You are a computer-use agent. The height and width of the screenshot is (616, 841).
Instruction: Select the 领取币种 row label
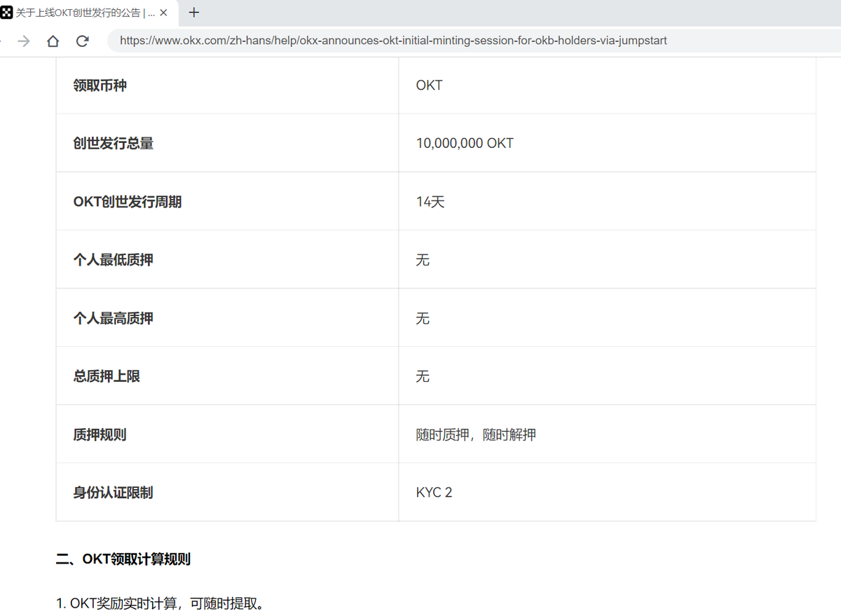coord(100,85)
